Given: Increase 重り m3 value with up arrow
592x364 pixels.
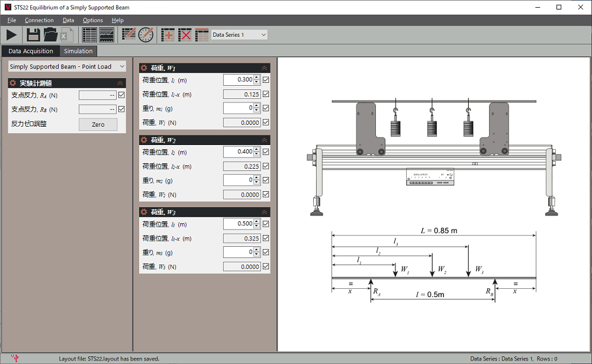Looking at the screenshot, I should pyautogui.click(x=257, y=250).
